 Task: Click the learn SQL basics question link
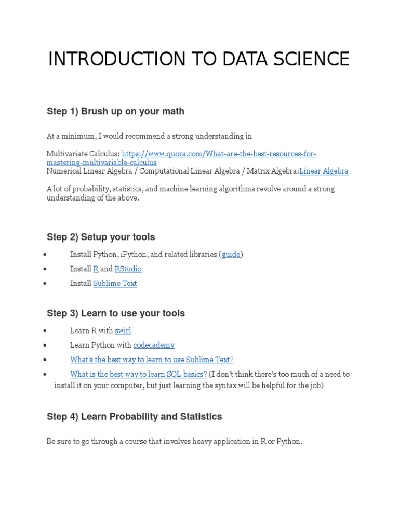[139, 374]
